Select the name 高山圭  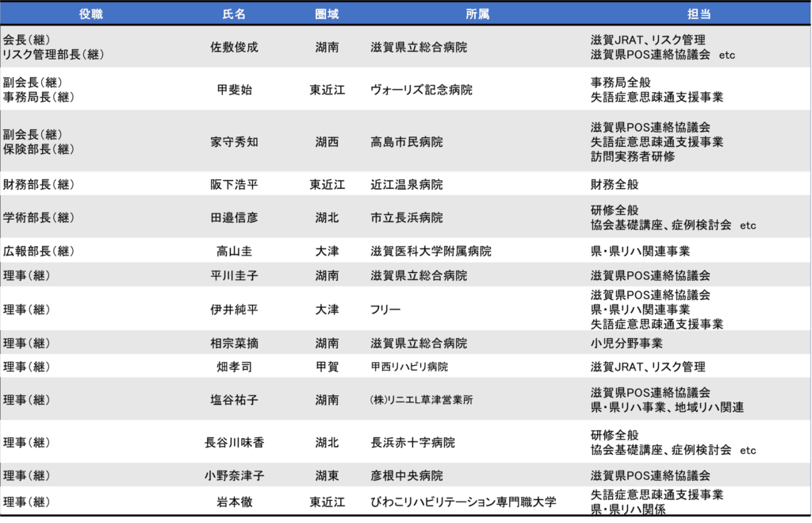click(x=234, y=252)
